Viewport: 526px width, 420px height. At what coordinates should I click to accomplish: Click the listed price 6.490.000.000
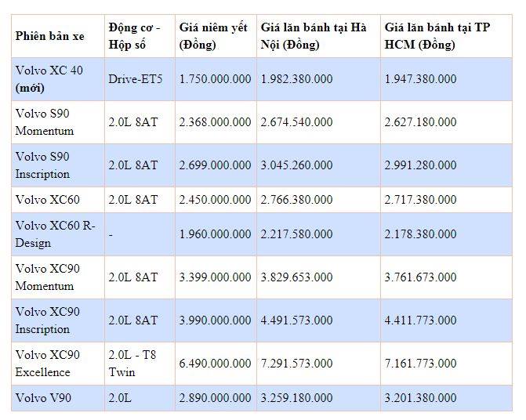coord(215,364)
